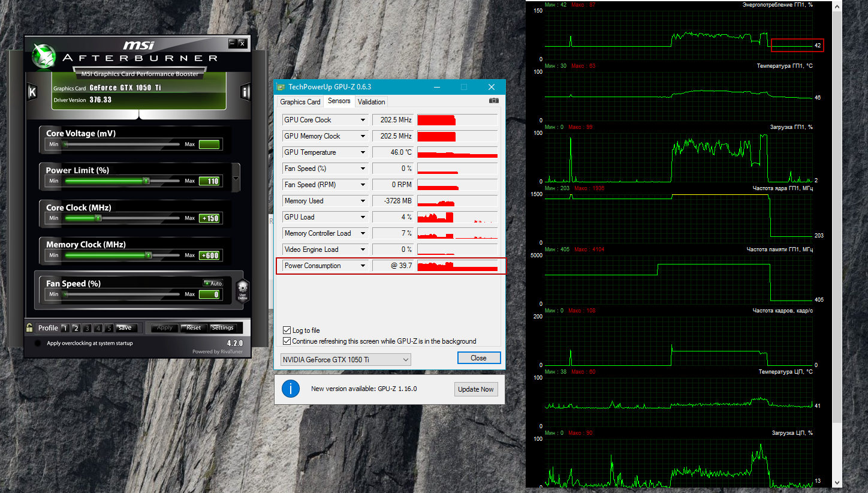Click the 'Частота памяти ГП1, МГц' graph title

779,249
